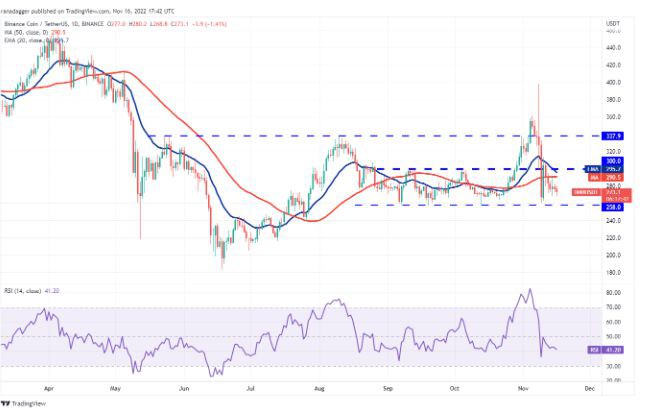
Task: Select the red MA 290.5 tag on price axis
Action: click(612, 177)
